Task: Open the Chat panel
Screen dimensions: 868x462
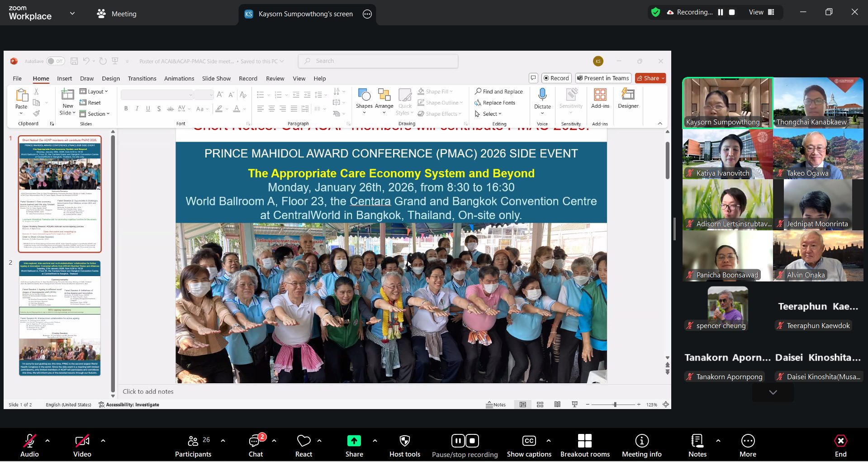Action: click(256, 446)
